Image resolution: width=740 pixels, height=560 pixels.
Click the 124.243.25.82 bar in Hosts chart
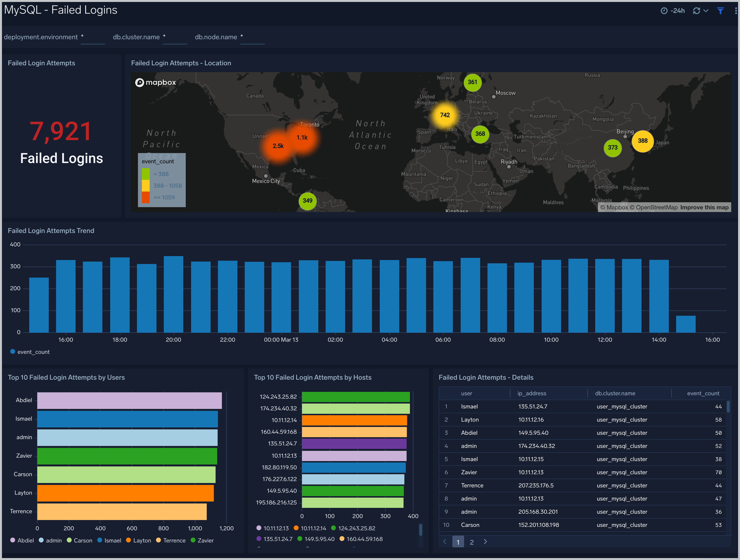356,397
